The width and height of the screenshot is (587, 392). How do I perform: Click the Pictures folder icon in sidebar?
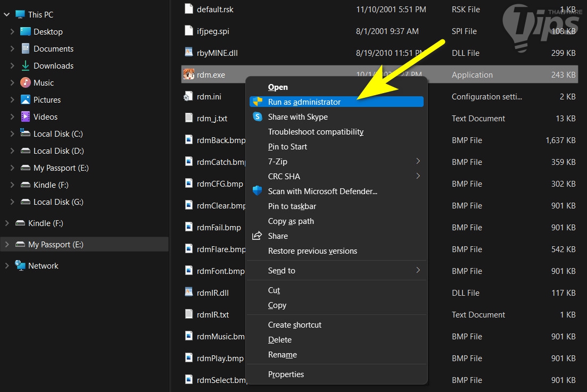pyautogui.click(x=26, y=99)
